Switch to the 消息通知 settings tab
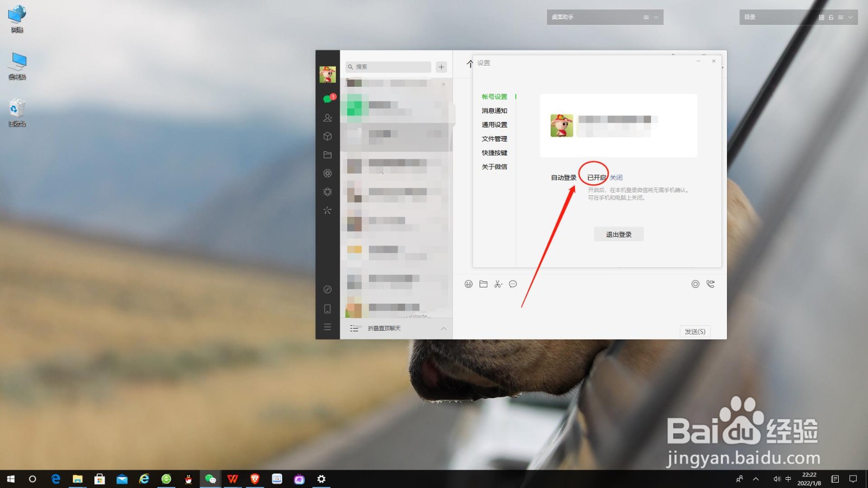 494,110
